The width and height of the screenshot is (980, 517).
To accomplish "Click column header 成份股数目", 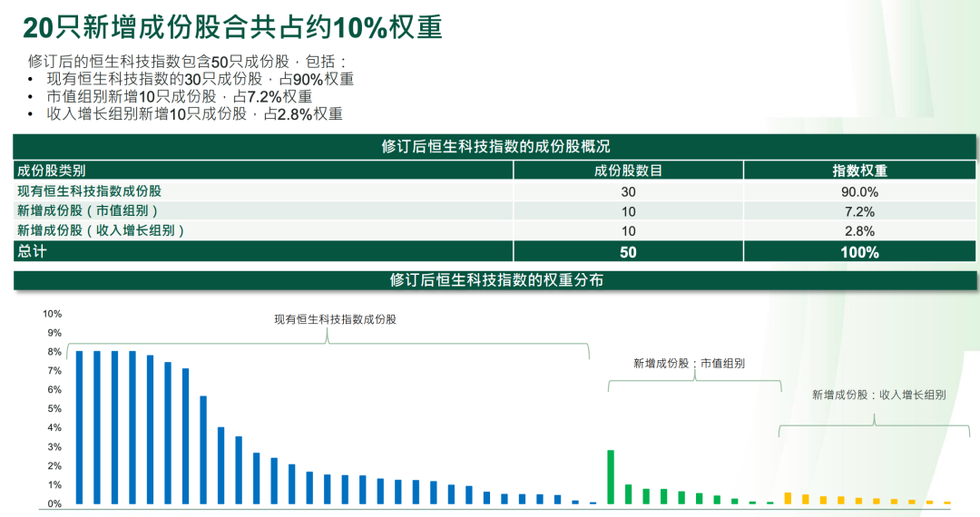I will point(628,171).
